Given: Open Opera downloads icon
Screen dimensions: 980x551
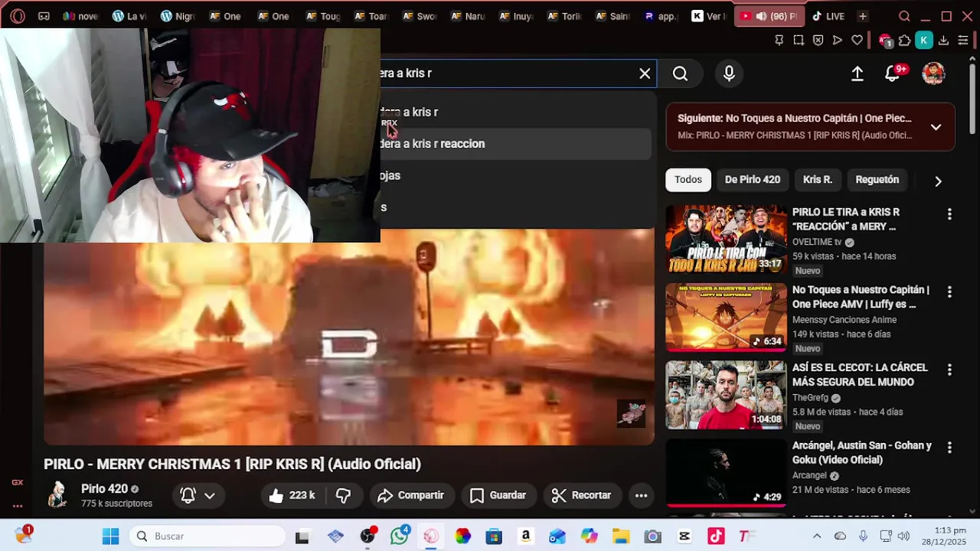Looking at the screenshot, I should tap(944, 41).
